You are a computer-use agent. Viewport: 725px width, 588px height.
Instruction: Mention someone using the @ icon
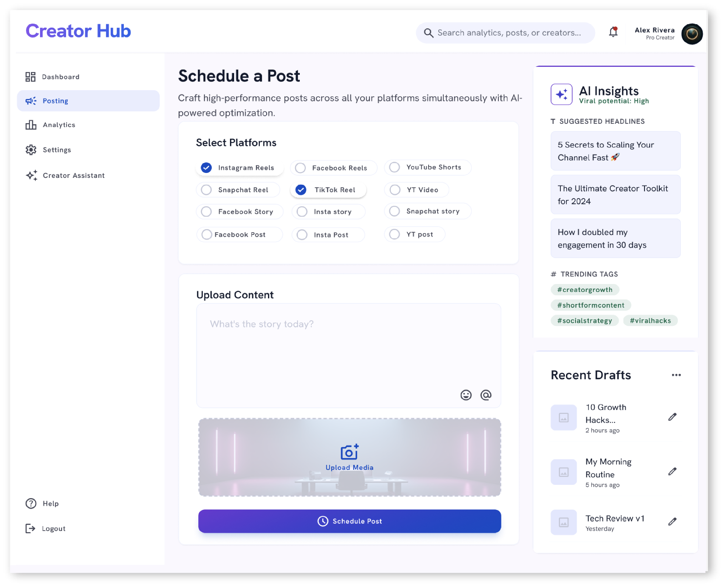click(x=486, y=395)
